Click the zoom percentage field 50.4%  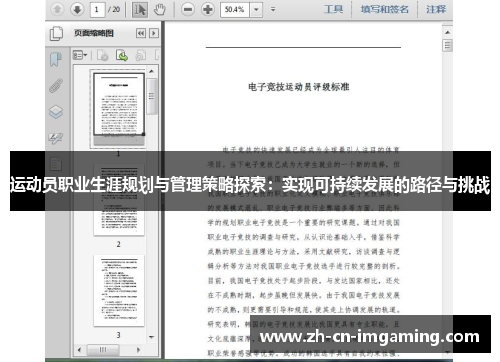click(x=235, y=10)
